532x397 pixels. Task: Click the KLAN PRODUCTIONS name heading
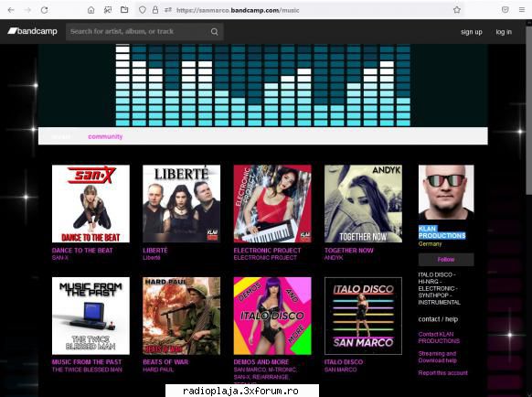[x=442, y=232]
